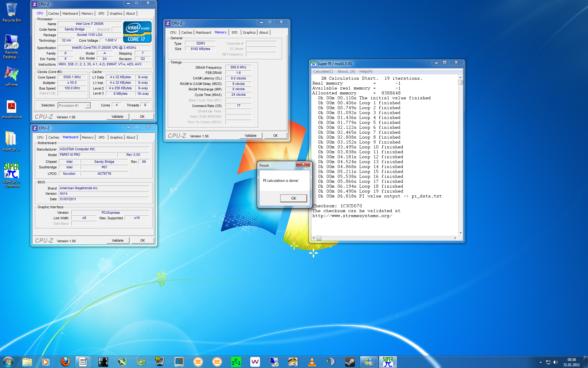Open SPD tab in top CPU-Z window

tap(101, 13)
